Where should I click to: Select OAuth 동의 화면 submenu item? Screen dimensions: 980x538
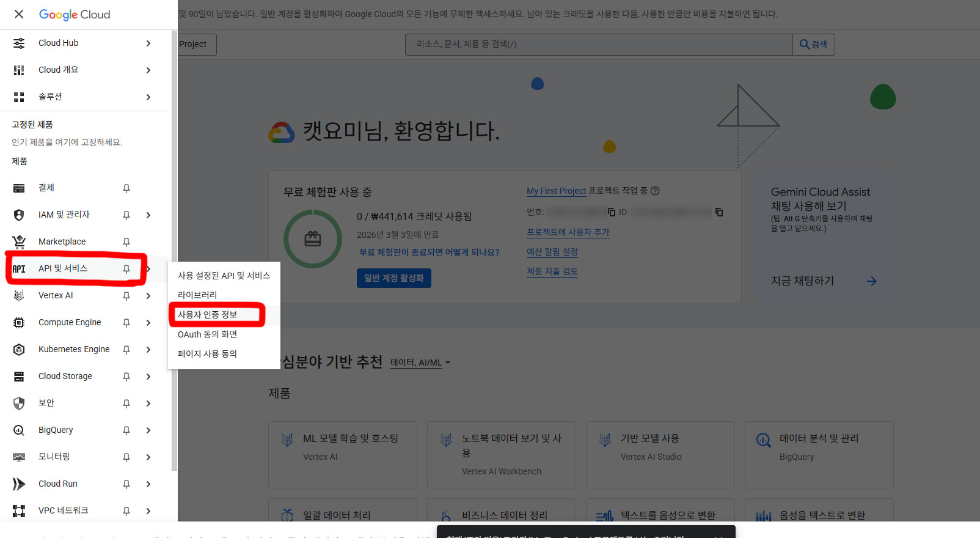224,334
